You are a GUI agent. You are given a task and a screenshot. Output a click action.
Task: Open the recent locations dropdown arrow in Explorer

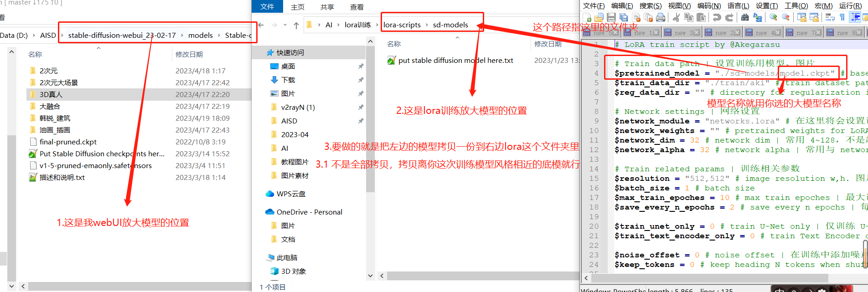285,25
